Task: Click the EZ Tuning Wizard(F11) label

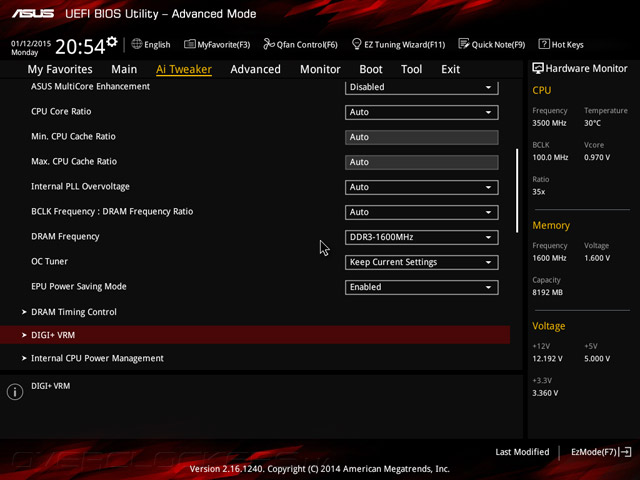Action: pos(404,44)
